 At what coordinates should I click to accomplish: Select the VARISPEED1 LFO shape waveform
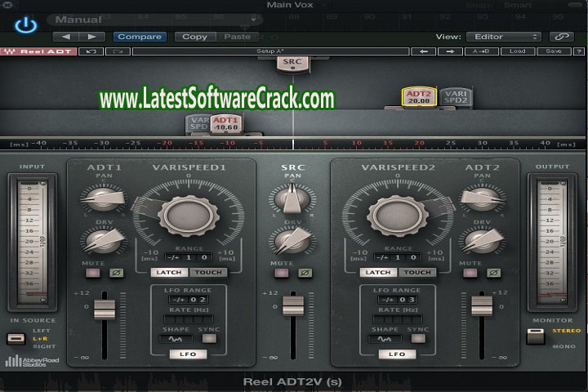click(x=175, y=338)
